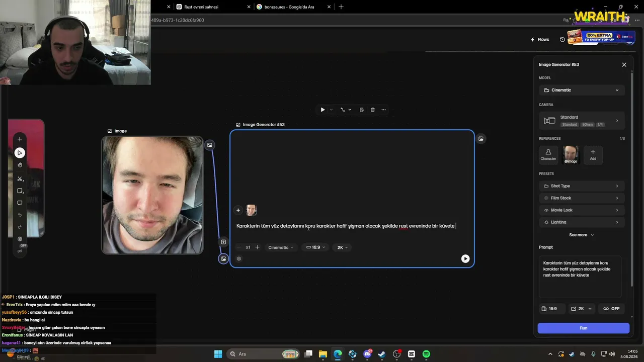Click the text input port on Image Generator #53
The height and width of the screenshot is (362, 644).
pyautogui.click(x=223, y=242)
